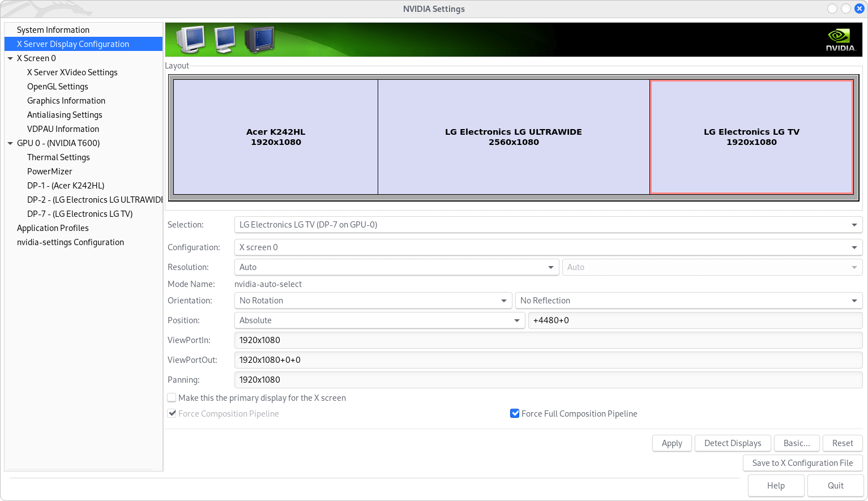Screen dimensions: 868x501
Task: Open the No Reflection dropdown
Action: pyautogui.click(x=689, y=301)
